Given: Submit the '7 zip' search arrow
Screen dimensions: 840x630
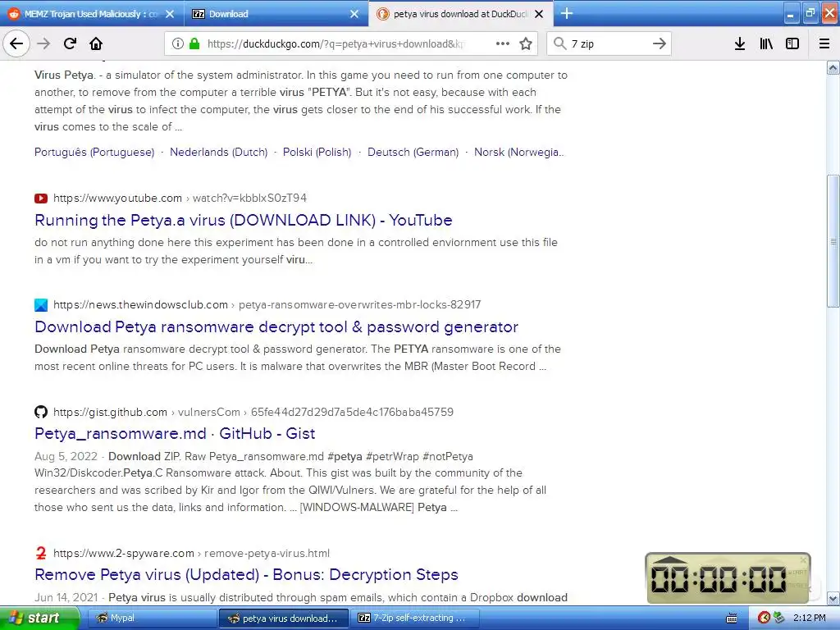Looking at the screenshot, I should 660,43.
